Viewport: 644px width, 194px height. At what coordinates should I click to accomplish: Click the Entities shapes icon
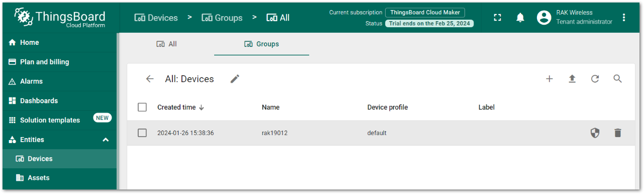point(13,140)
